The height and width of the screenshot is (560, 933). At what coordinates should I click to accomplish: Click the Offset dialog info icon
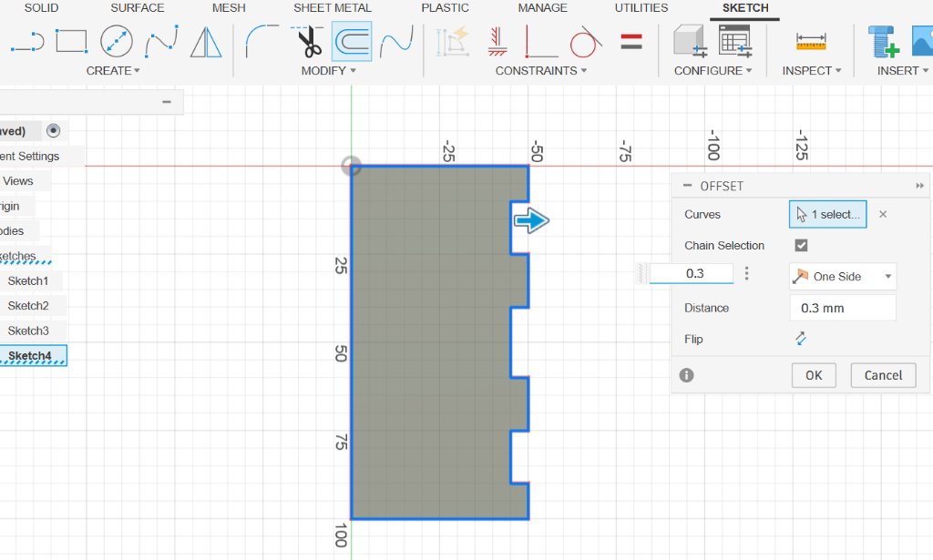[686, 375]
